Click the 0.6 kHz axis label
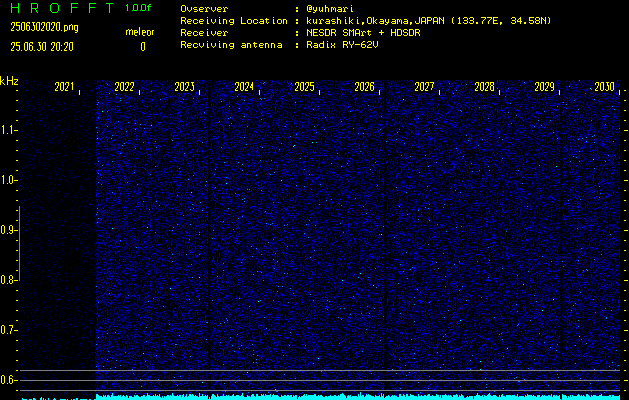The height and width of the screenshot is (400, 629). 7,380
